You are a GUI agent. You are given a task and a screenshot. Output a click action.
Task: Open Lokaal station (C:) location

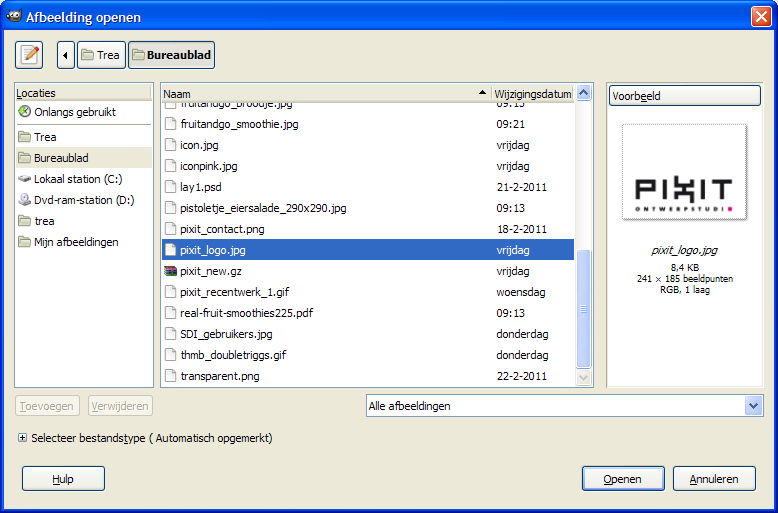pos(84,179)
